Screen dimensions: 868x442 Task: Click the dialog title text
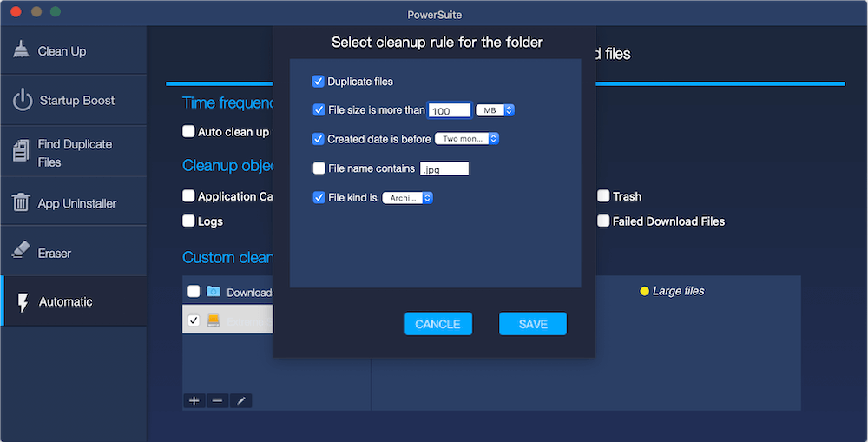pos(437,42)
